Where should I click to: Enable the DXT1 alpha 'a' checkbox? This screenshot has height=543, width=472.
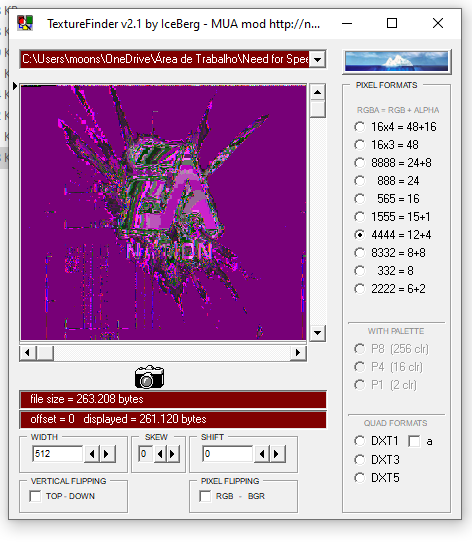click(414, 441)
